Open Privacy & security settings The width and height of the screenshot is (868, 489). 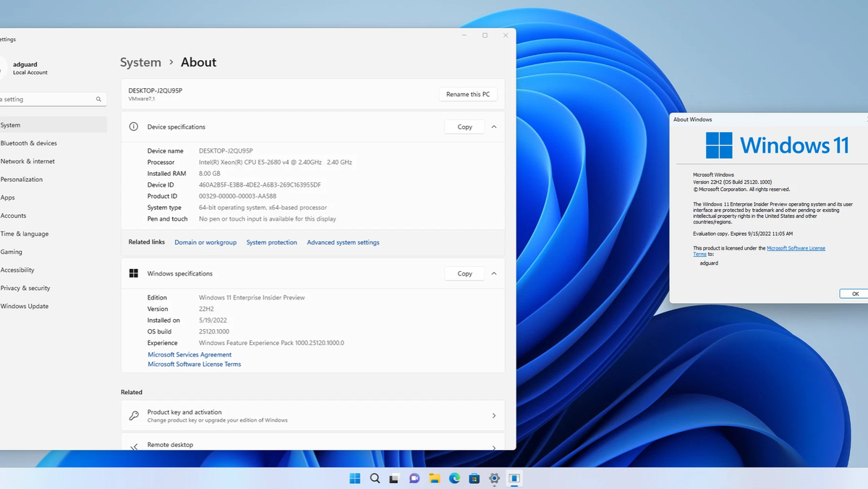pyautogui.click(x=52, y=288)
